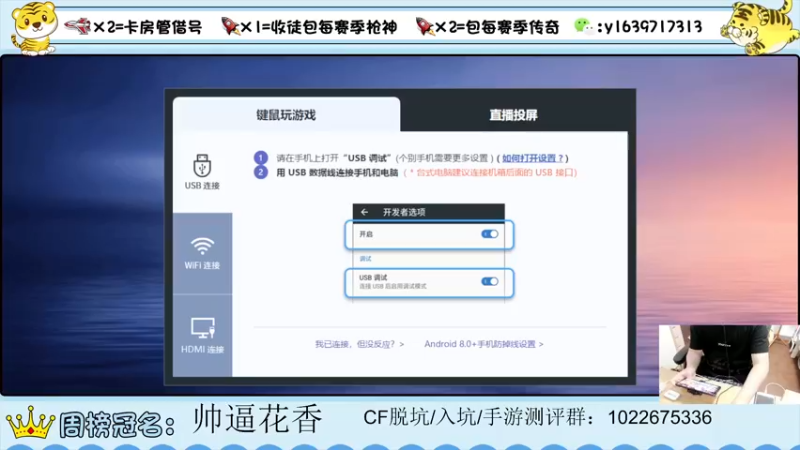Click the crown icon beside 周榜冠名
This screenshot has width=800, height=450.
[x=31, y=422]
